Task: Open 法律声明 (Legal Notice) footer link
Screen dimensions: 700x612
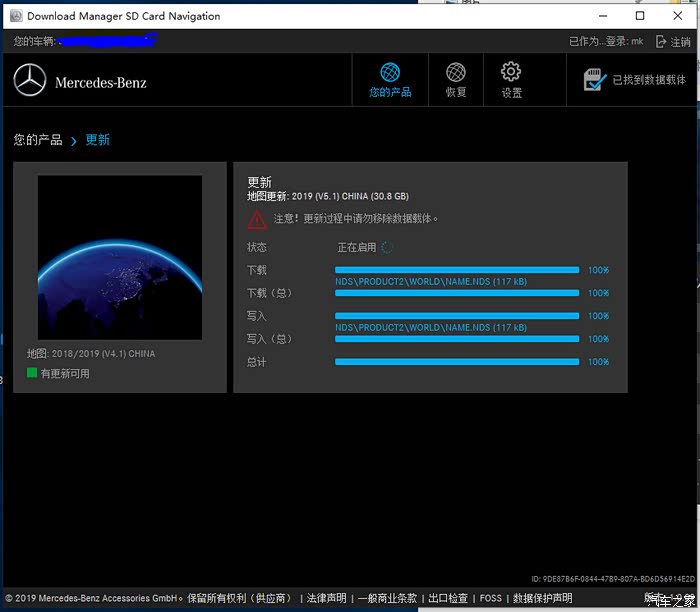Action: click(x=326, y=598)
